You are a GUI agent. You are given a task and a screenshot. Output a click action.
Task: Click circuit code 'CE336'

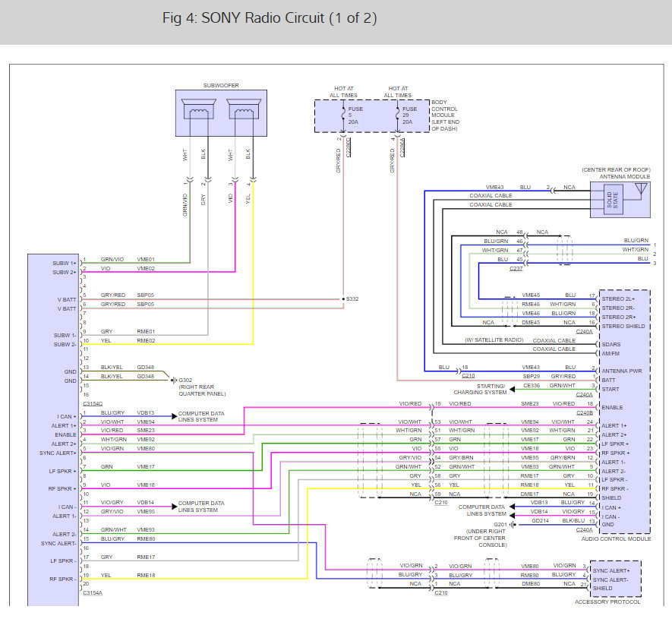[x=532, y=385]
